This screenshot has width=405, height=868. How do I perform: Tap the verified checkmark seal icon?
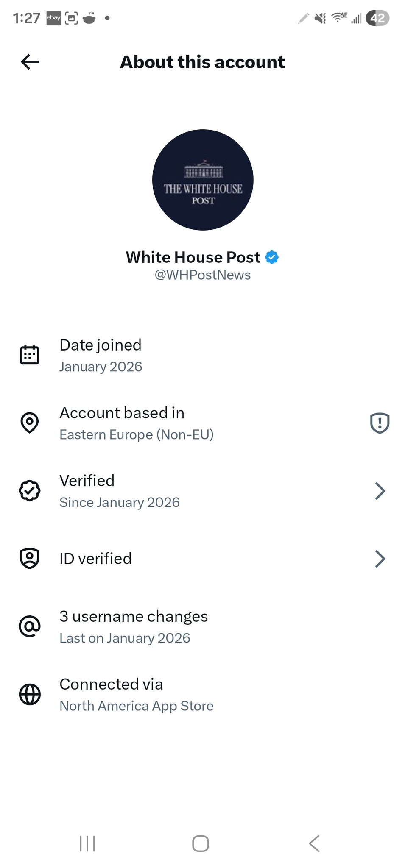coord(30,490)
